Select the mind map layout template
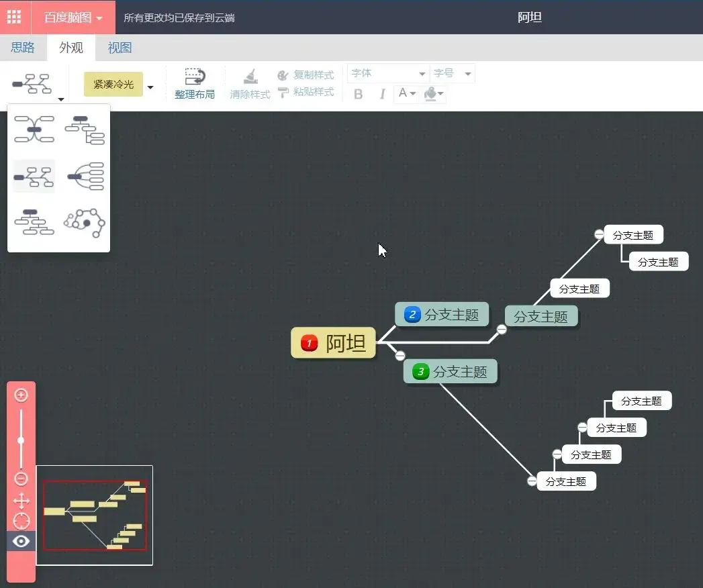Viewport: 703px width, 588px height. pyautogui.click(x=34, y=130)
